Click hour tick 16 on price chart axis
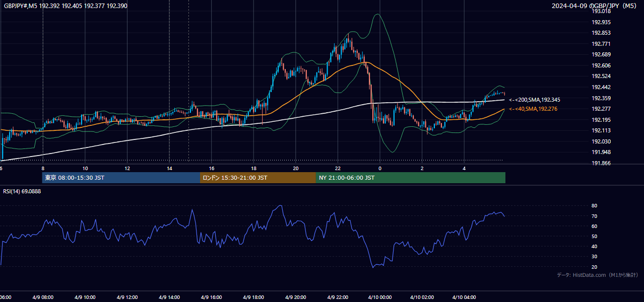This screenshot has height=302, width=644. pyautogui.click(x=212, y=168)
